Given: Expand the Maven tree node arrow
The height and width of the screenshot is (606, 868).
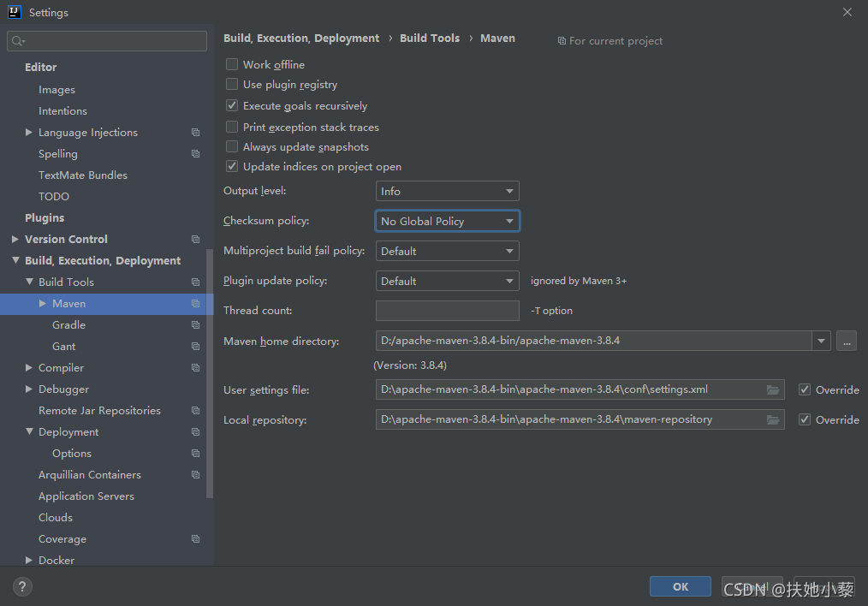Looking at the screenshot, I should 43,303.
